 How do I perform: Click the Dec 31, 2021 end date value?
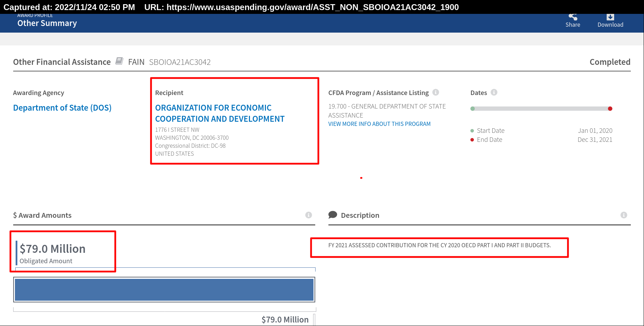tap(595, 140)
